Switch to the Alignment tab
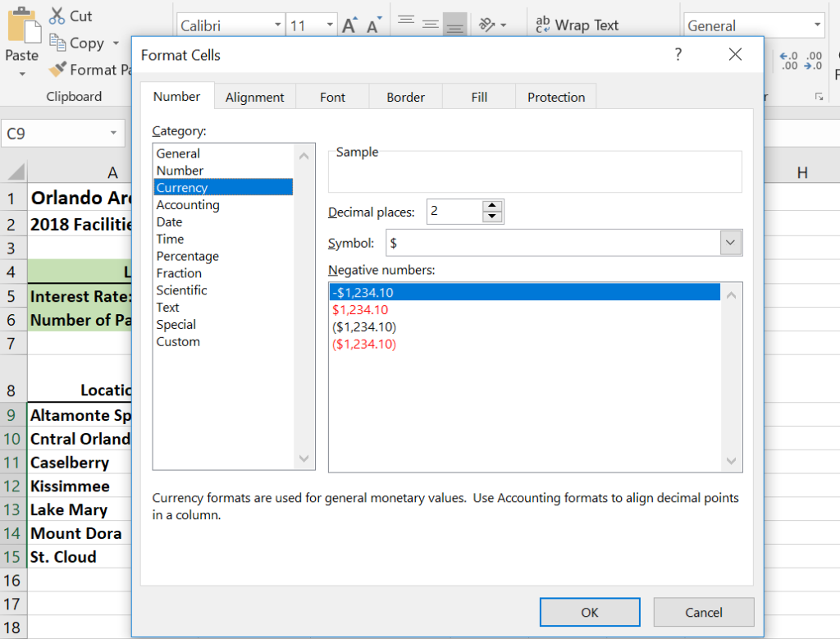The height and width of the screenshot is (639, 840). (254, 97)
